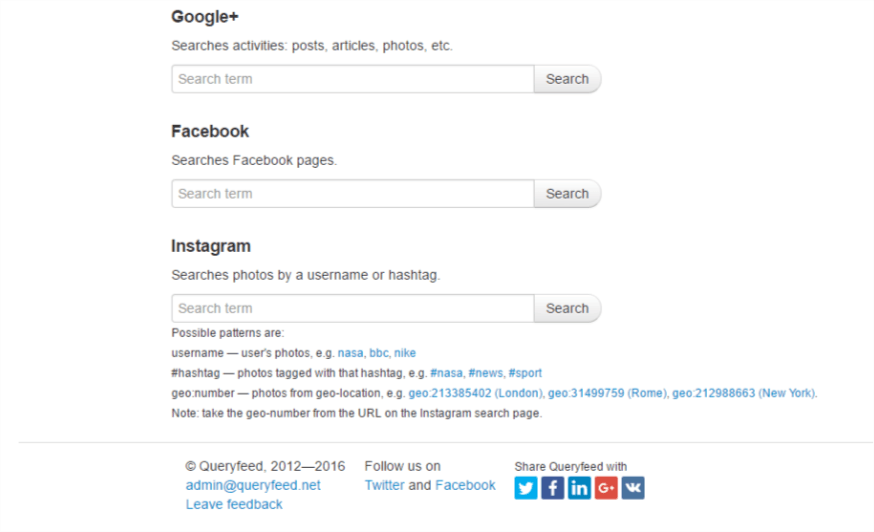
Task: Focus the Google+ search term field
Action: [352, 79]
